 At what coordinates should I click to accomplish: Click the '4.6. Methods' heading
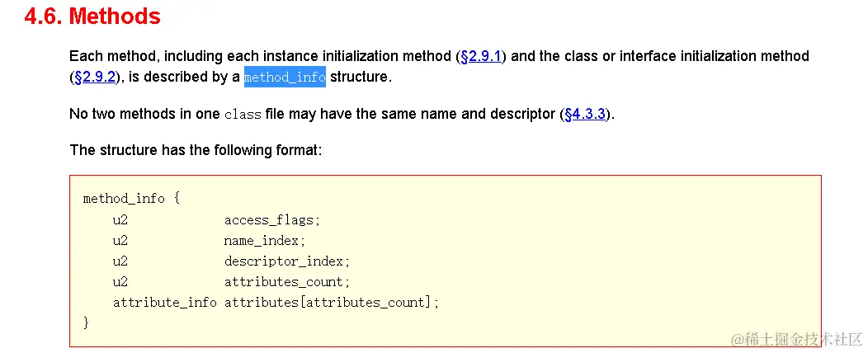point(92,16)
